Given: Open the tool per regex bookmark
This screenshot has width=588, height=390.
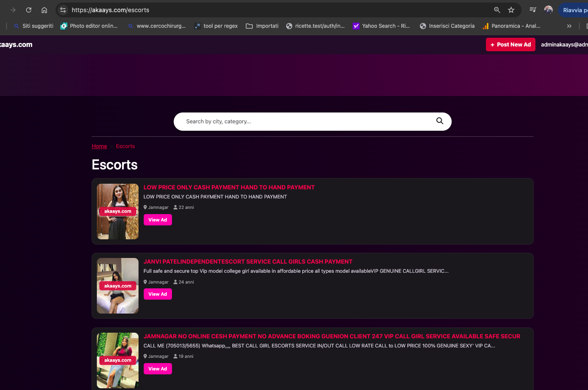Looking at the screenshot, I should click(x=216, y=26).
